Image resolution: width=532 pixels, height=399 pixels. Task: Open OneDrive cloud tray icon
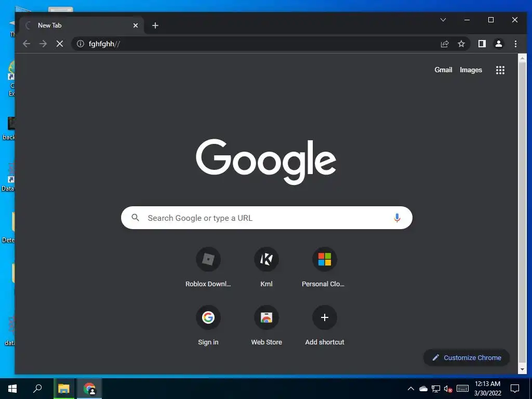coord(423,389)
